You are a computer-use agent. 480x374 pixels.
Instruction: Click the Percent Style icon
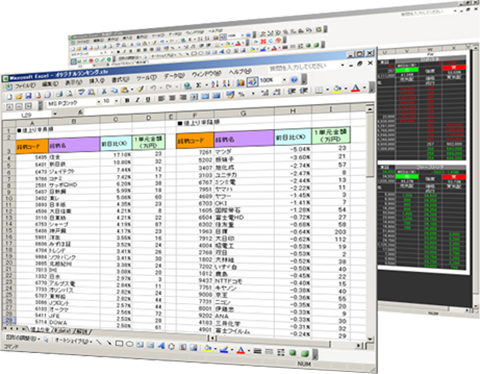click(241, 94)
